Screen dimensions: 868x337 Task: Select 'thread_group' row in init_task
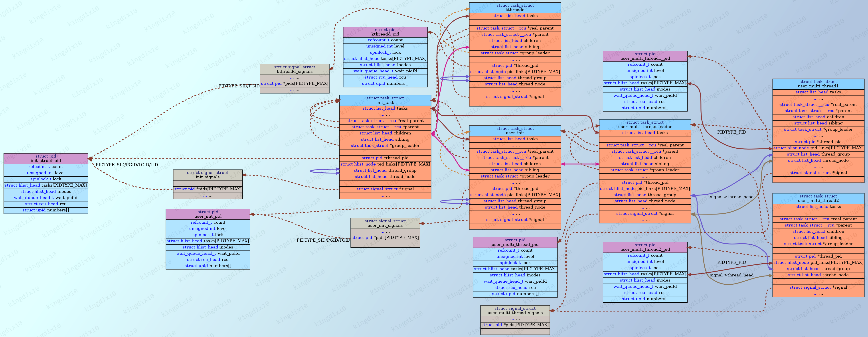pos(385,171)
